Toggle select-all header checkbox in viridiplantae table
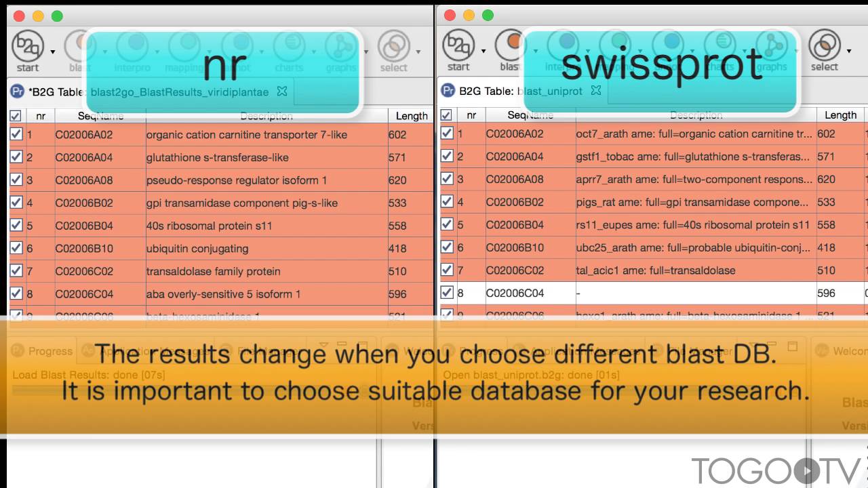The width and height of the screenshot is (868, 488). 16,116
